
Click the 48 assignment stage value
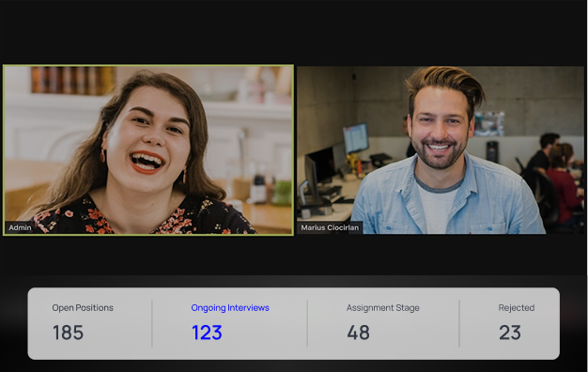point(359,333)
